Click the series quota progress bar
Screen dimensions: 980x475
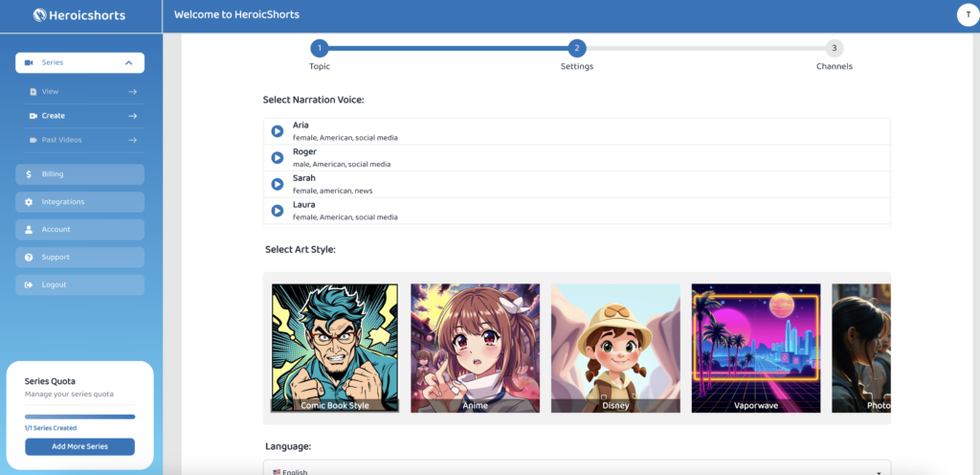point(80,417)
